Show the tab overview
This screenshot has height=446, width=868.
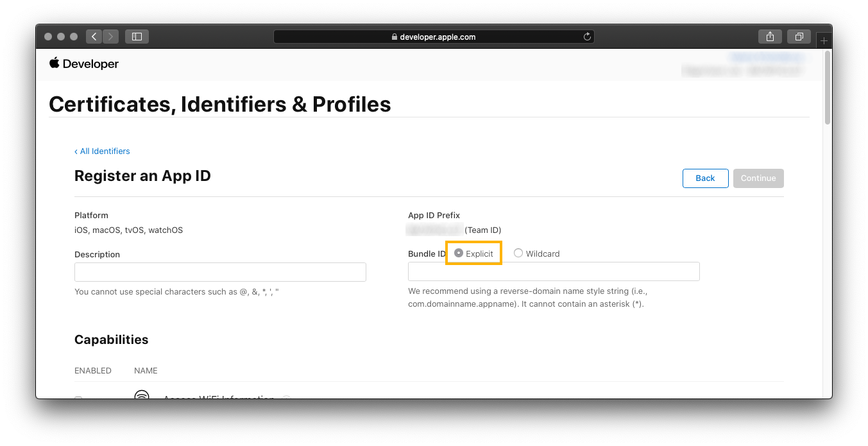pyautogui.click(x=799, y=37)
